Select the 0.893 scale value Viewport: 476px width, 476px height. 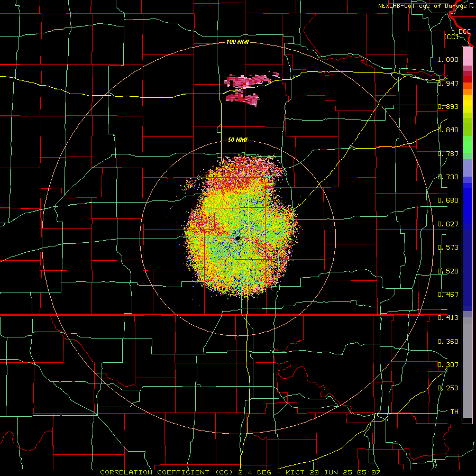pyautogui.click(x=448, y=106)
